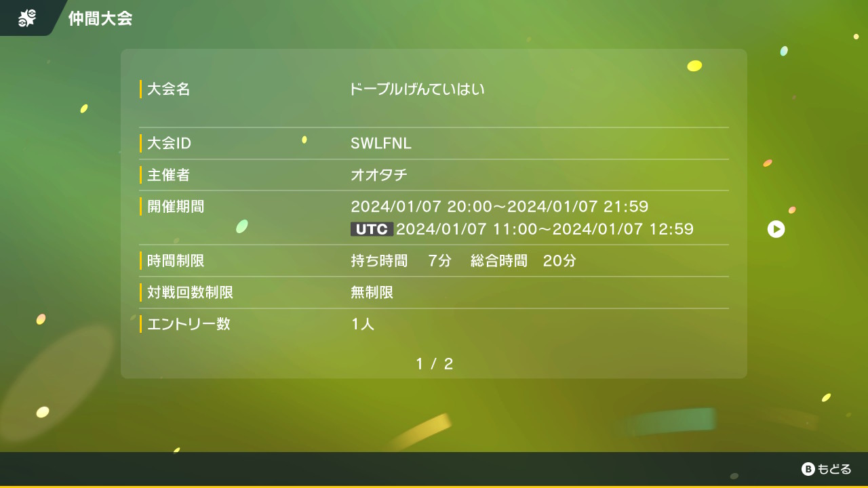Click the UTC badge
The height and width of the screenshot is (488, 868).
click(372, 229)
